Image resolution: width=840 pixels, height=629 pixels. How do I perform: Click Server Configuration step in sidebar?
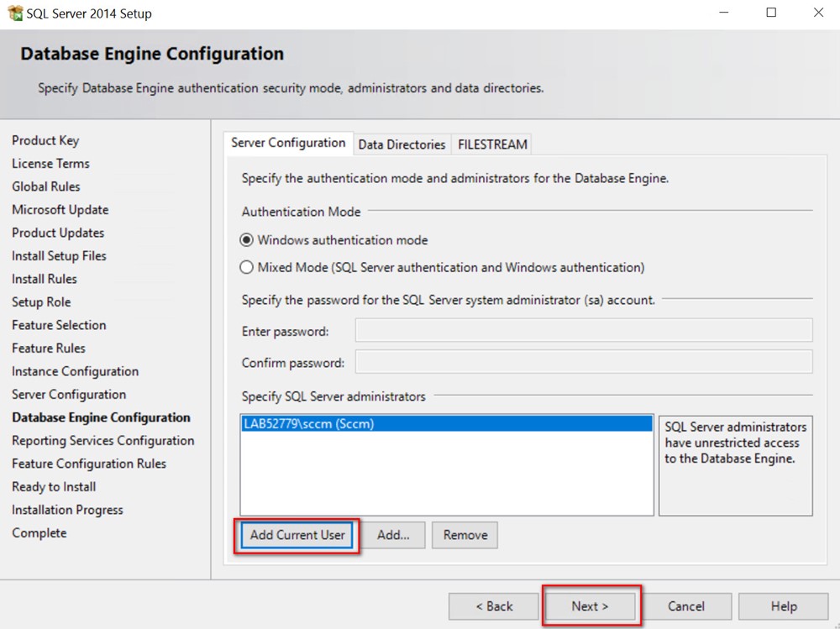tap(69, 394)
